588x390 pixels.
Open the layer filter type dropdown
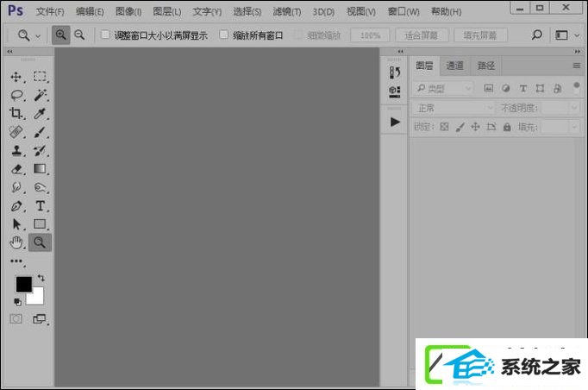click(x=443, y=89)
